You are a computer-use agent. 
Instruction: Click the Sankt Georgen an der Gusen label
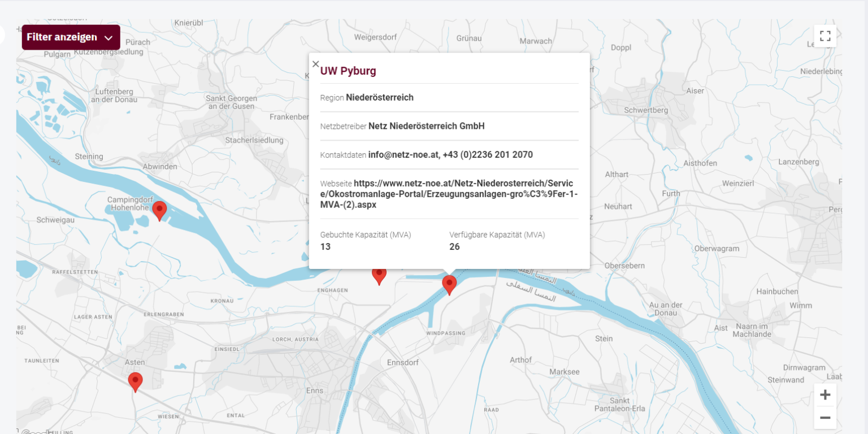(x=232, y=102)
